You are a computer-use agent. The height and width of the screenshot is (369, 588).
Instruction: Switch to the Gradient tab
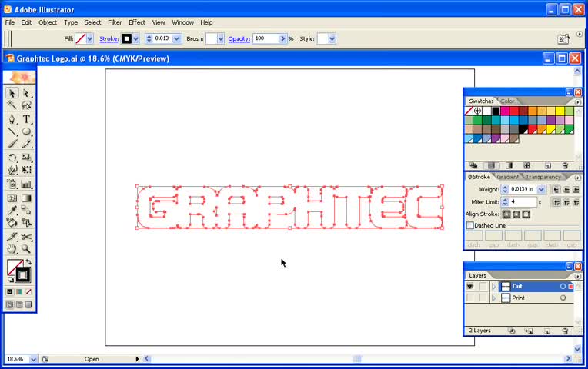click(x=507, y=177)
